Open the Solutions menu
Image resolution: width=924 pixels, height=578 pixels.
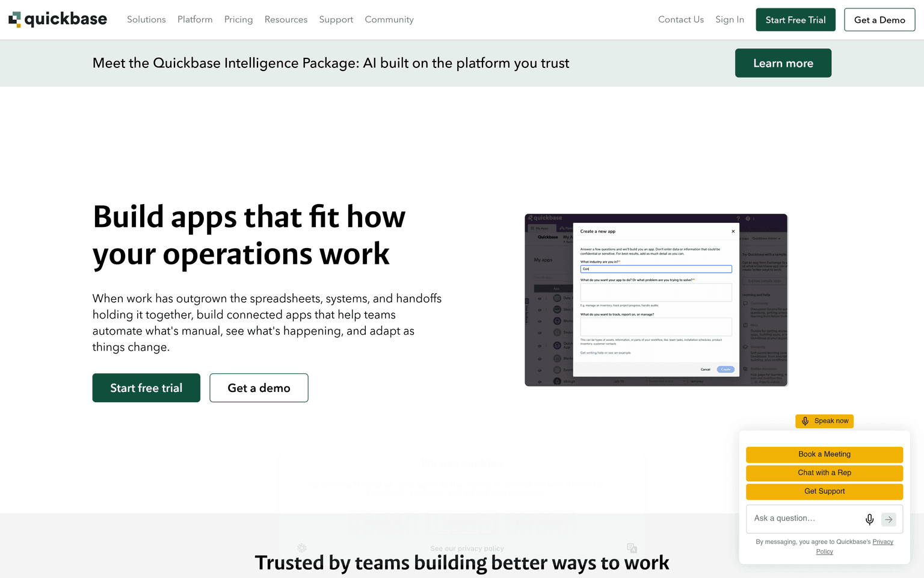(146, 19)
